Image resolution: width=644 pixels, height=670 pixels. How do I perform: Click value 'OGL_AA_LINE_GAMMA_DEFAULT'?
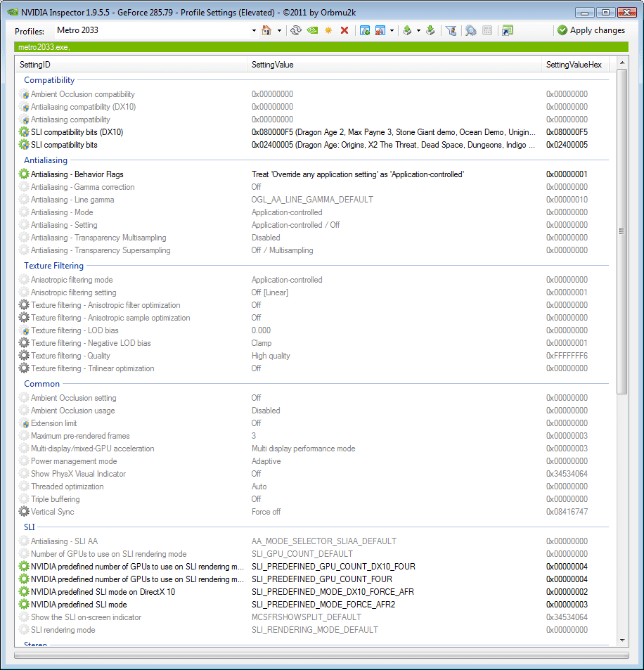coord(312,200)
